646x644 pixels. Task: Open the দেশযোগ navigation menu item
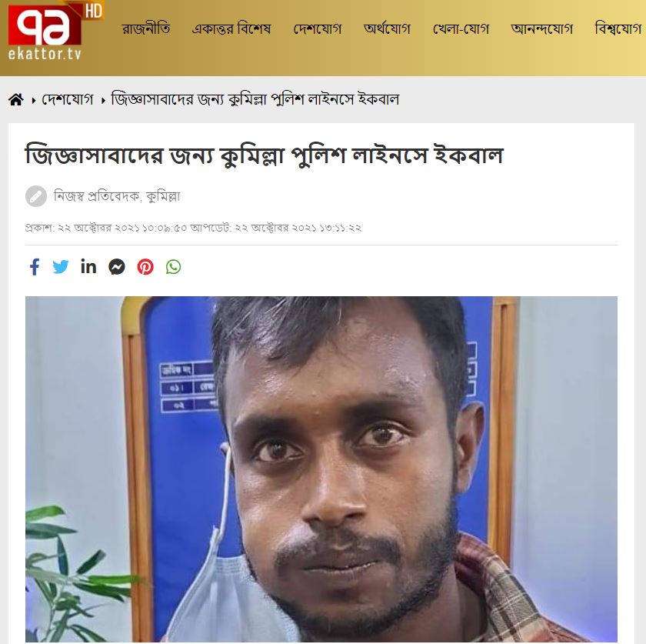pyautogui.click(x=317, y=29)
